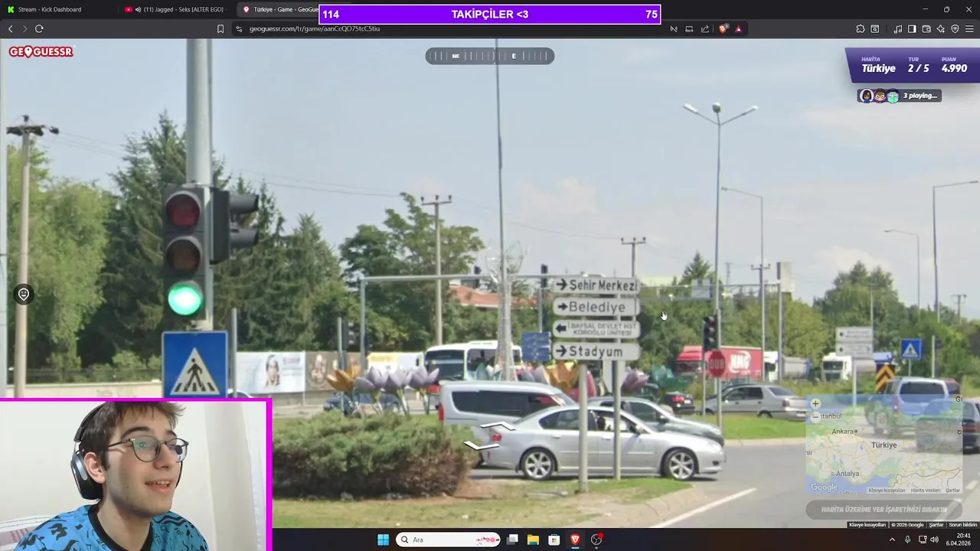
Task: Open Klavye kısayolları link at bottom
Action: (867, 525)
